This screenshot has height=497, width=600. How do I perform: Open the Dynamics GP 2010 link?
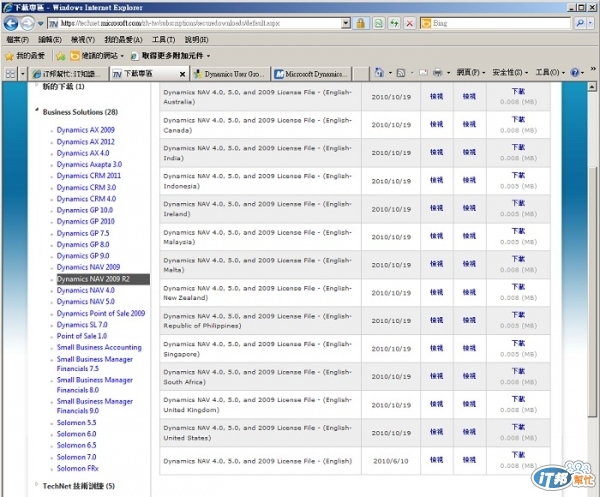[86, 222]
